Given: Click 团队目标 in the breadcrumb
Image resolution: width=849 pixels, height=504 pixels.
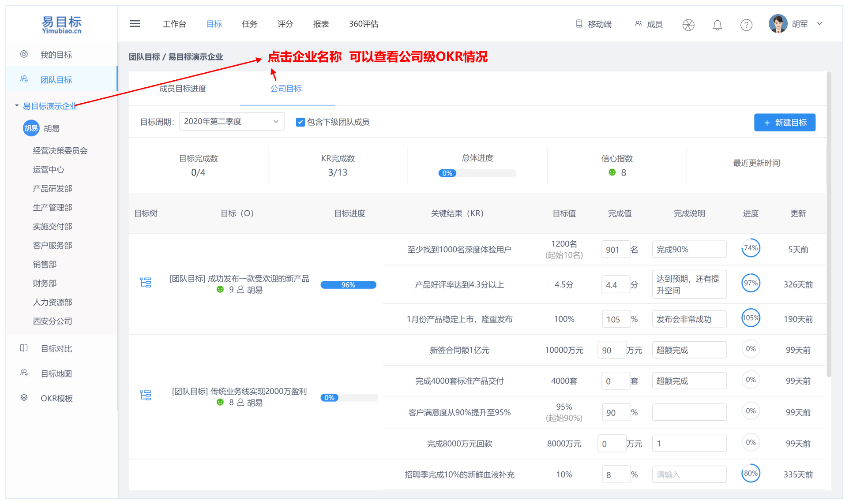Looking at the screenshot, I should pos(144,57).
